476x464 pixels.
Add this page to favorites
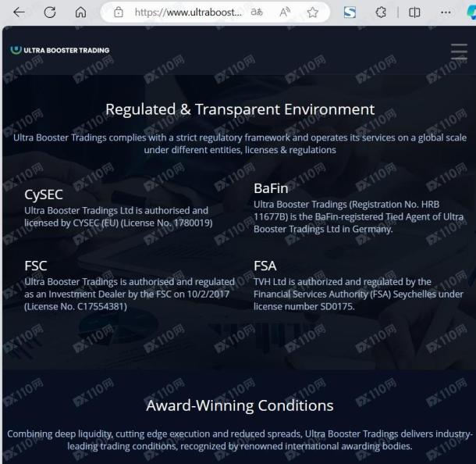click(312, 12)
